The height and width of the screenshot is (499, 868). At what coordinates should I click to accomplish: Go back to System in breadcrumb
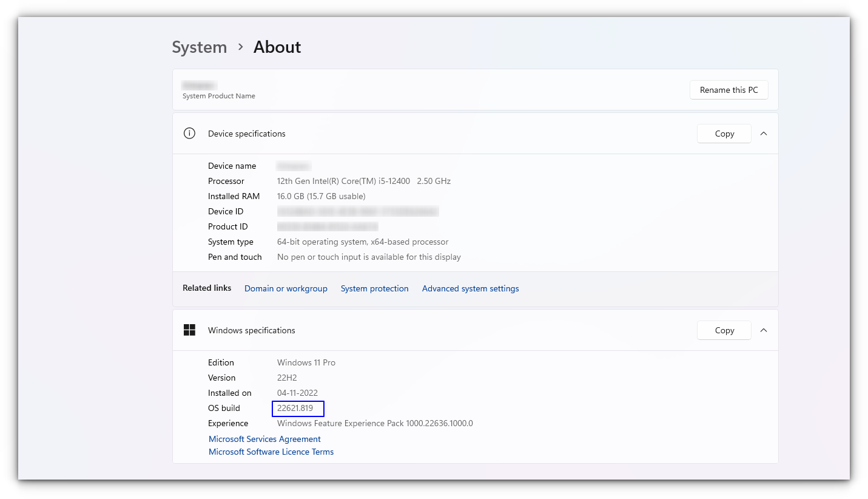200,47
